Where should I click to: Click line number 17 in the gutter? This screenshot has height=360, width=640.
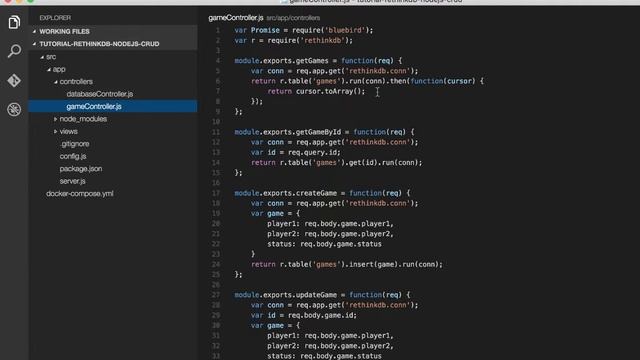216,193
